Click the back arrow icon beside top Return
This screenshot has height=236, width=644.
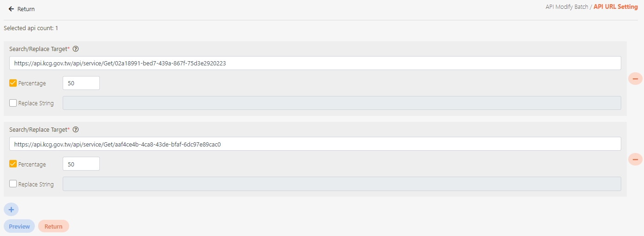[11, 9]
